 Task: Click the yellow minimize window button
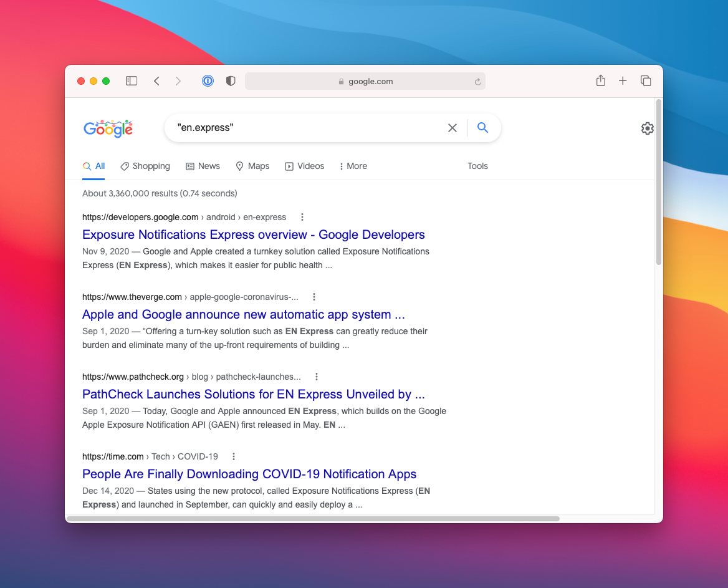[x=93, y=81]
